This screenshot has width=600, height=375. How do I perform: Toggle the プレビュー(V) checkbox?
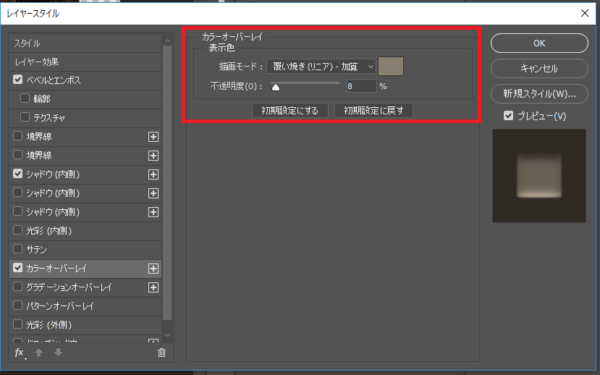pyautogui.click(x=508, y=116)
